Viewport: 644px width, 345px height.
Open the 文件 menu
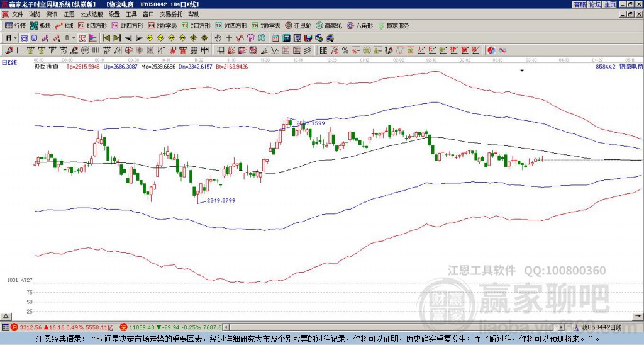pyautogui.click(x=18, y=14)
